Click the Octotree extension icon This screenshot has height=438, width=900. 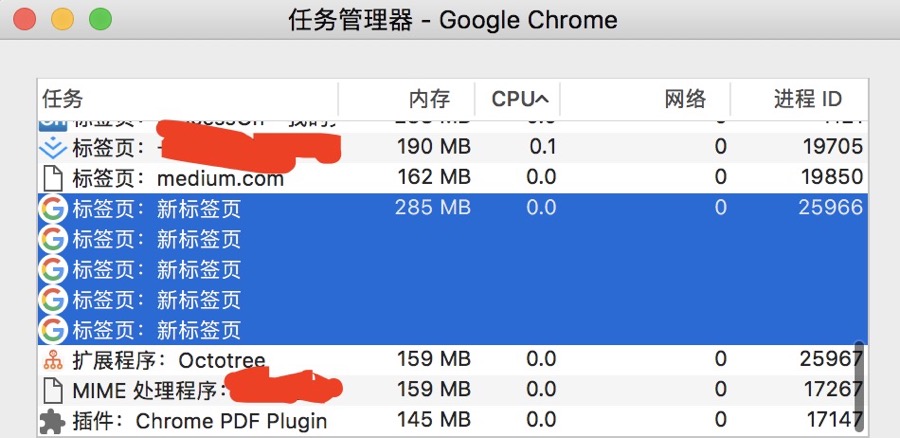pos(52,360)
